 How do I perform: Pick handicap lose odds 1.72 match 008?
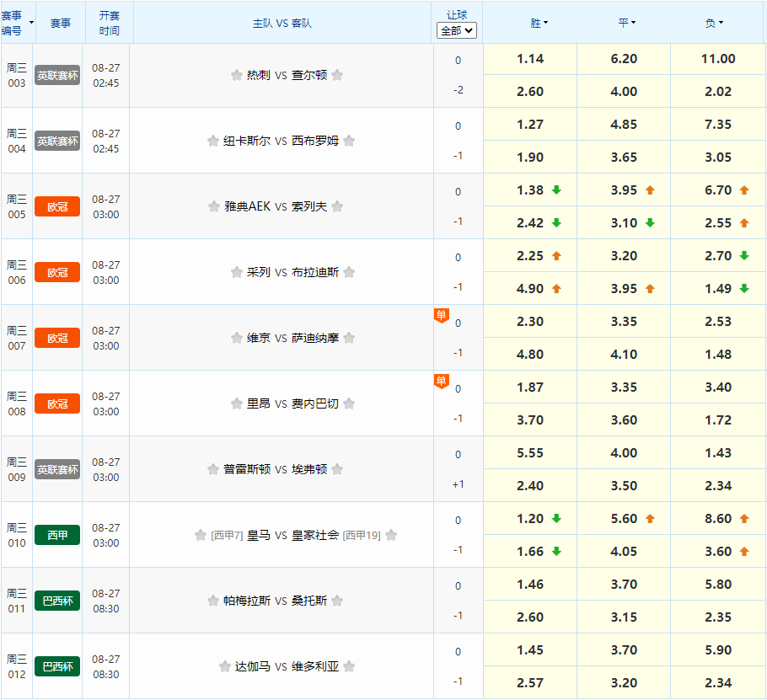pos(718,419)
